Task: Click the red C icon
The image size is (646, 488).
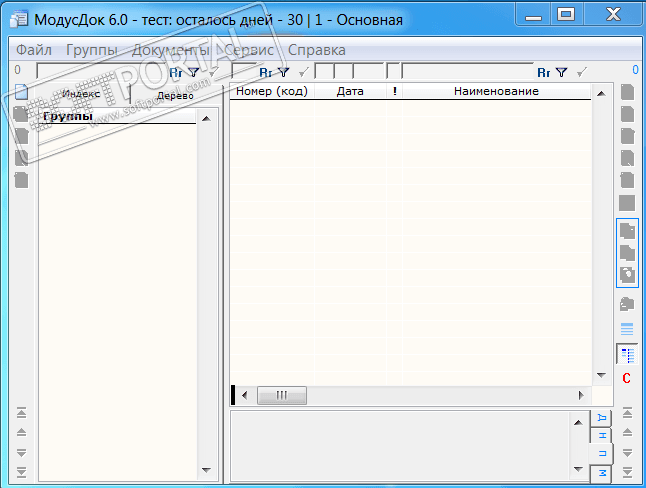Action: 627,378
